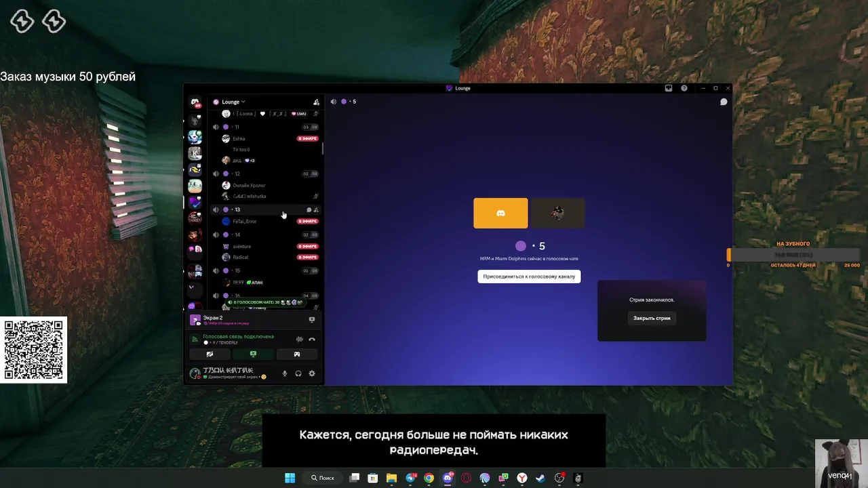Toggle headphones deafen

point(298,373)
